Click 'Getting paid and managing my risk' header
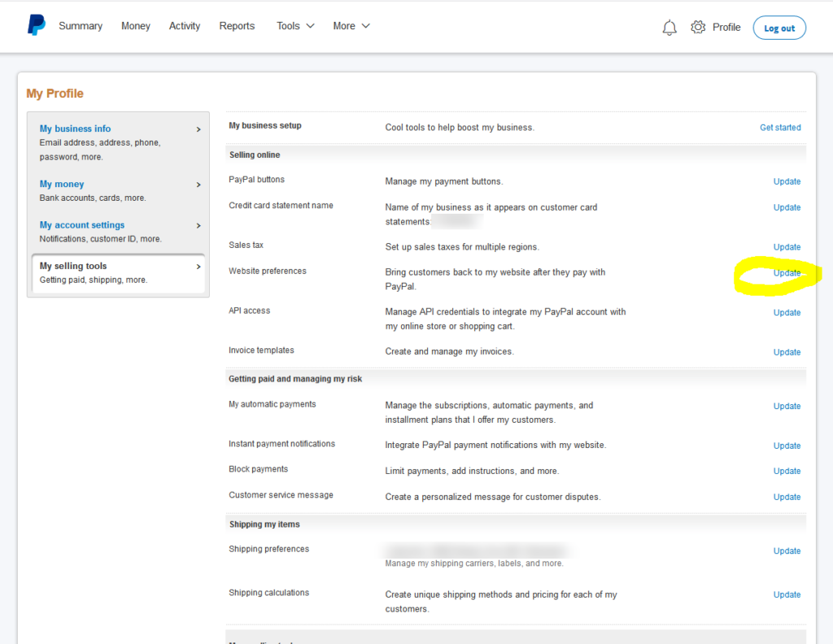833x644 pixels. pyautogui.click(x=295, y=379)
